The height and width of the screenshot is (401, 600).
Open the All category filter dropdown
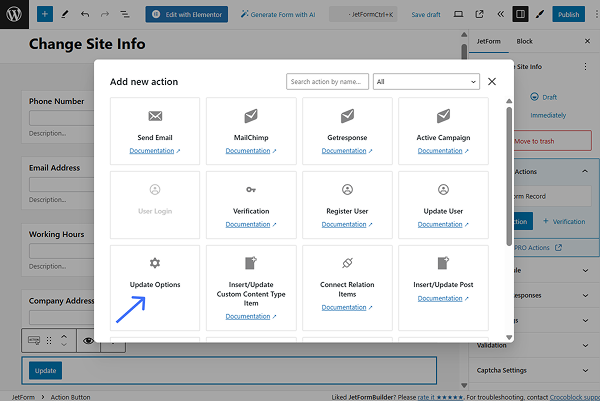(x=426, y=82)
